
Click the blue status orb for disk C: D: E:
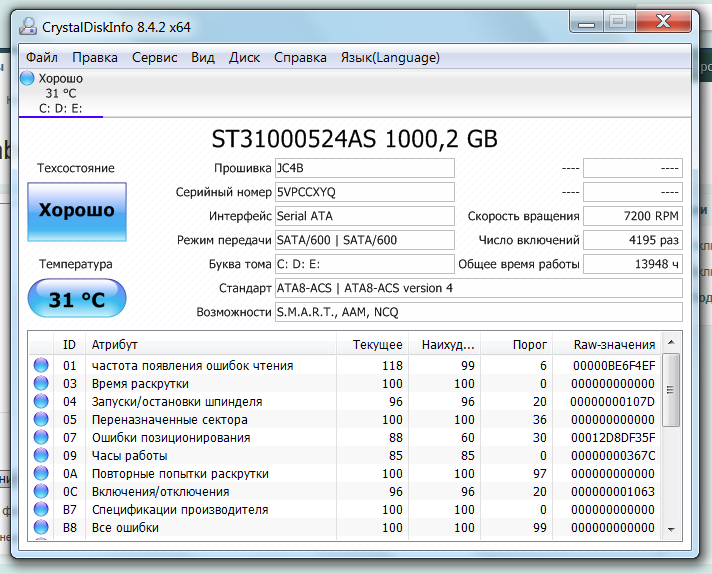pos(28,78)
